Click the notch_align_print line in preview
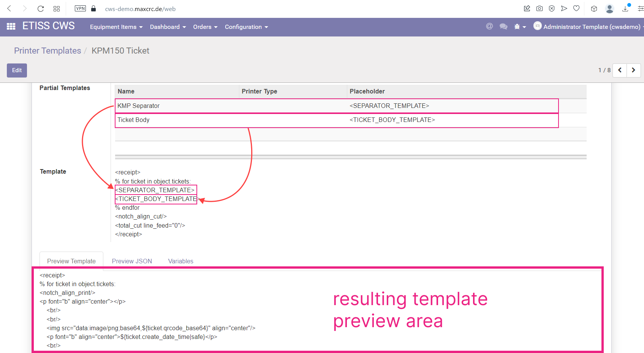Screen dimensions: 644x353 coord(68,293)
